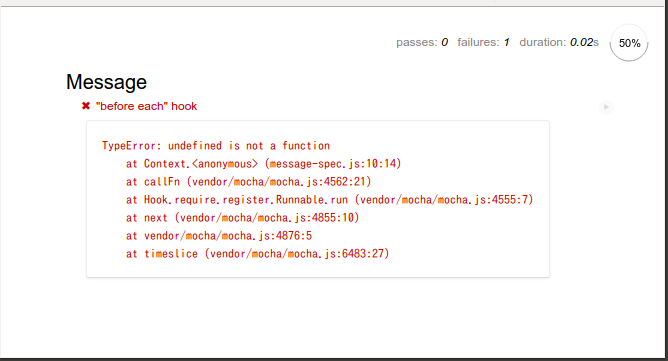
Task: Click the error stack trace box
Action: [x=318, y=199]
